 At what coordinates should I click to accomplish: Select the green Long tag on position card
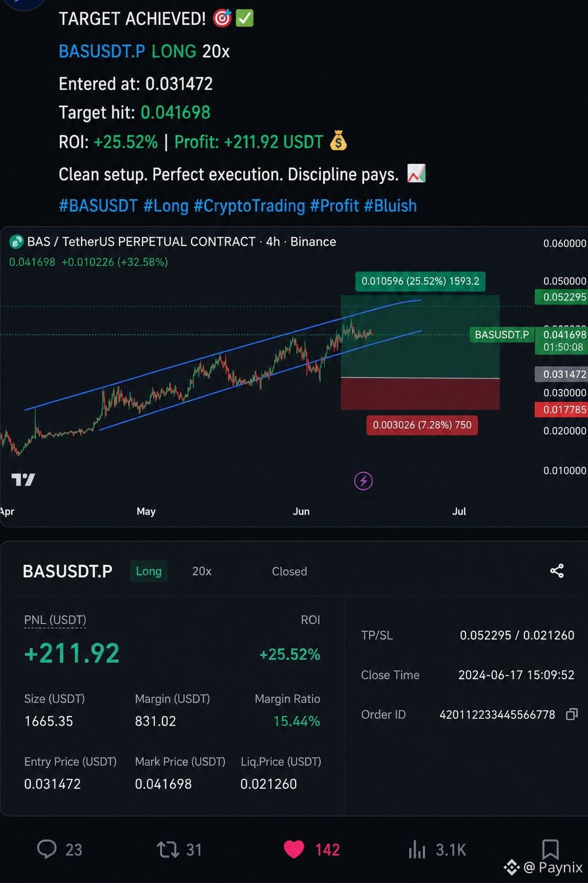point(149,571)
